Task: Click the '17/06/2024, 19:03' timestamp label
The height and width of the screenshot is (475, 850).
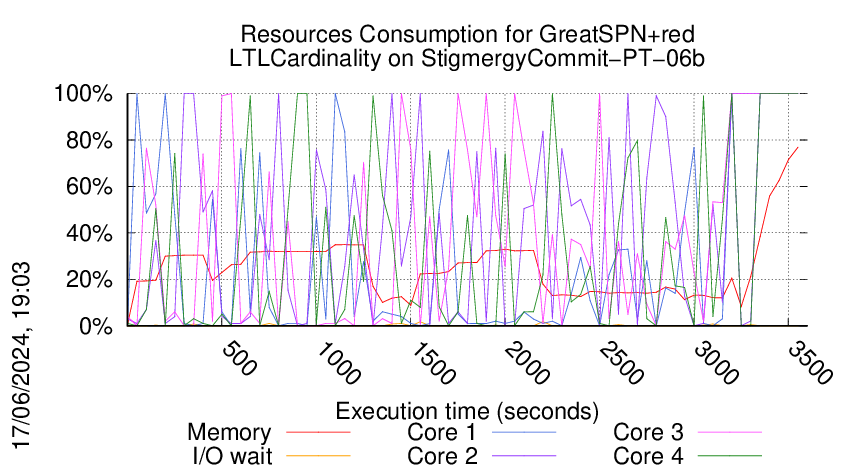Action: click(21, 356)
